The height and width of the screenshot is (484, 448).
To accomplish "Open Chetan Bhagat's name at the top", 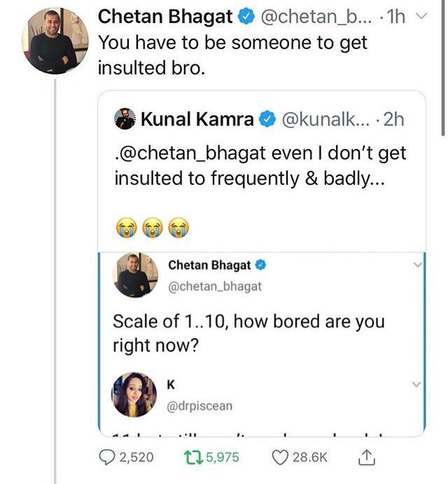I will [x=164, y=16].
